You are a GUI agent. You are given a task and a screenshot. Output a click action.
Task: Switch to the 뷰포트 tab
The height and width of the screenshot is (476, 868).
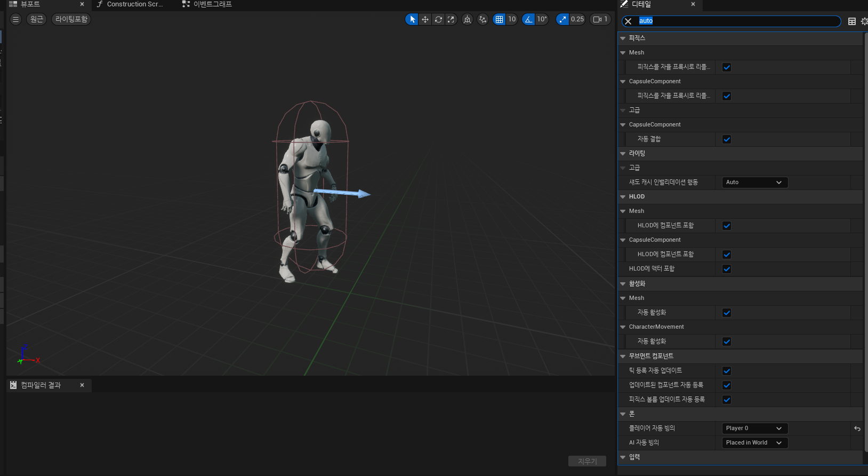coord(30,4)
